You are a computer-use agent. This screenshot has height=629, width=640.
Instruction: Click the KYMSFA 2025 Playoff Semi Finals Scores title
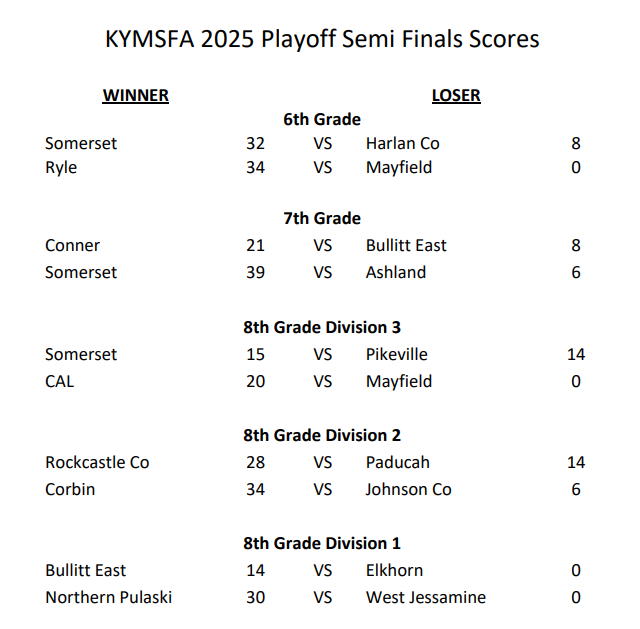322,39
